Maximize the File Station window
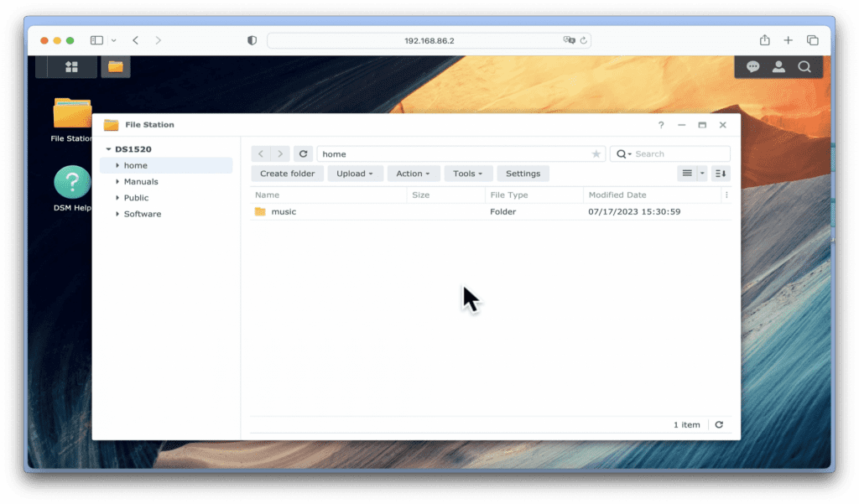The height and width of the screenshot is (504, 859). [702, 125]
